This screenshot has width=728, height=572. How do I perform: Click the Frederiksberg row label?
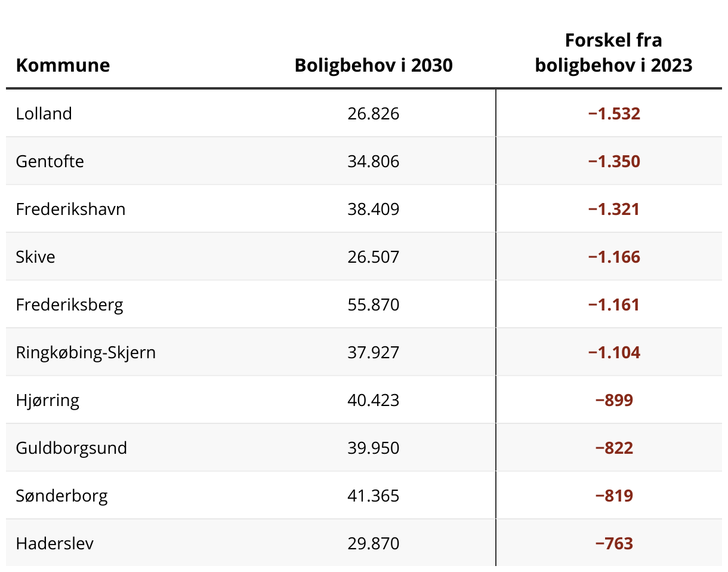(69, 305)
